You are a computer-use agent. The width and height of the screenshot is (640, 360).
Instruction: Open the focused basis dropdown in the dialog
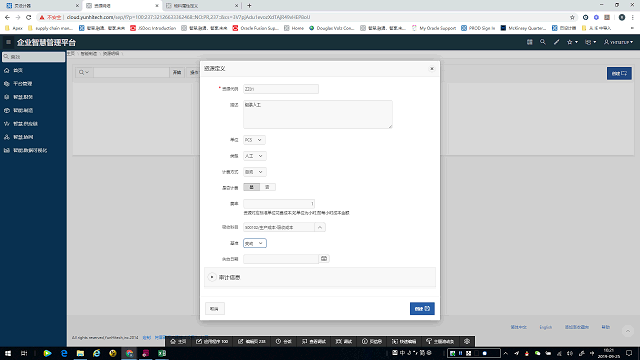click(254, 243)
